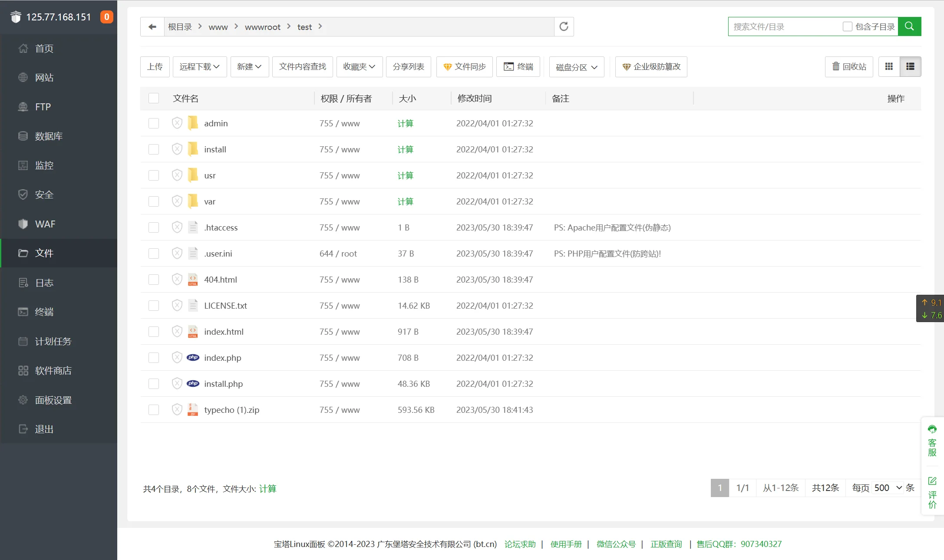Expand the 收藏夹 favorites dropdown
The image size is (944, 560).
pyautogui.click(x=359, y=67)
